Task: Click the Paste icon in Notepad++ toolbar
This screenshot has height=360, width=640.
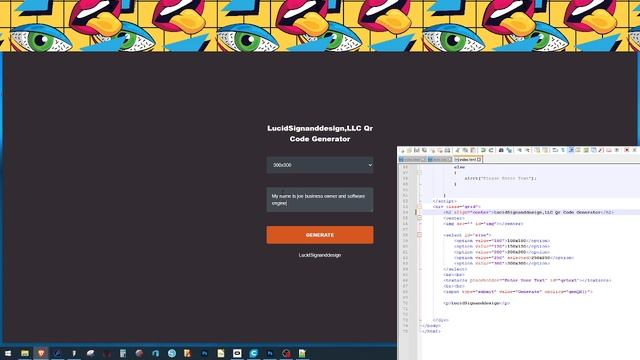Action: point(472,150)
